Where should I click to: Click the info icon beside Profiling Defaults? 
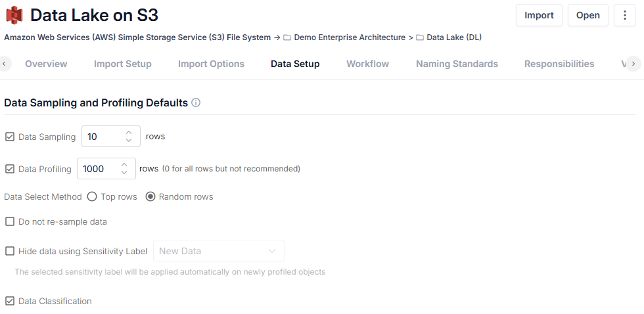(x=196, y=102)
